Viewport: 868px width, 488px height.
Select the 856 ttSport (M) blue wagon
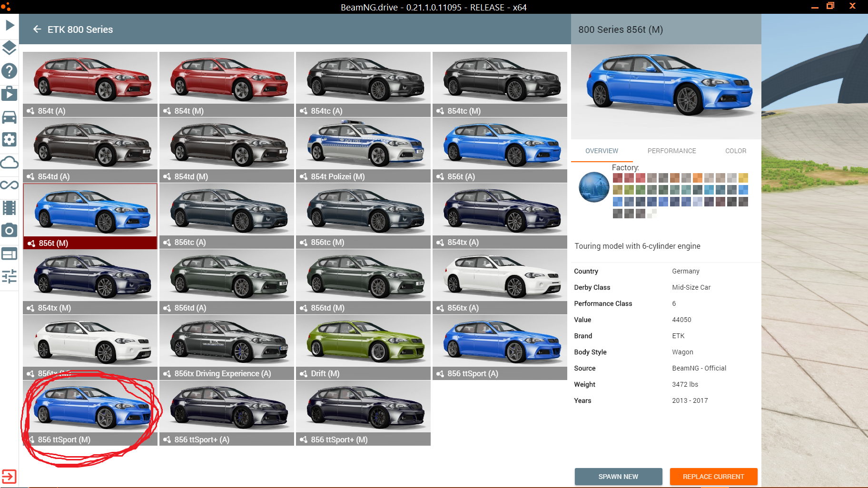point(90,413)
